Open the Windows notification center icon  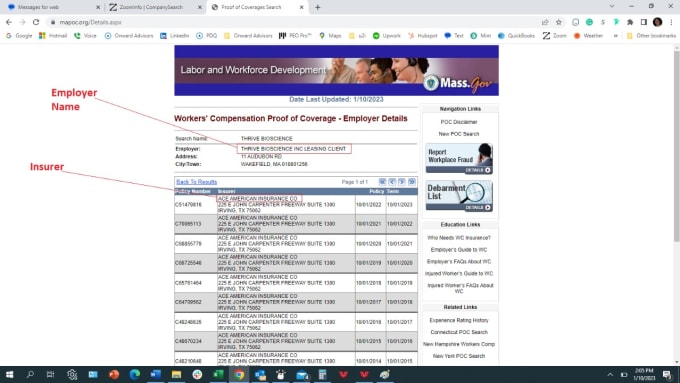[x=668, y=375]
